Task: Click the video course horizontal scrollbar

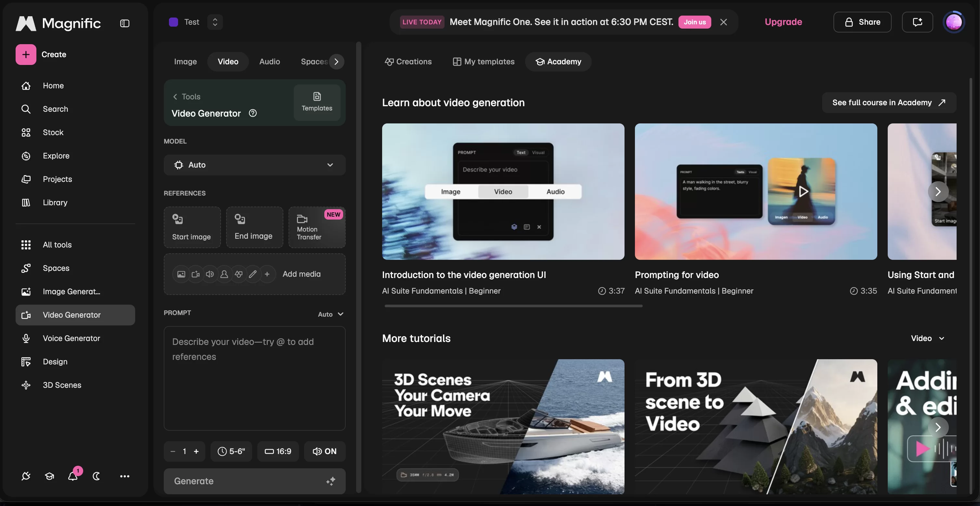Action: tap(513, 306)
